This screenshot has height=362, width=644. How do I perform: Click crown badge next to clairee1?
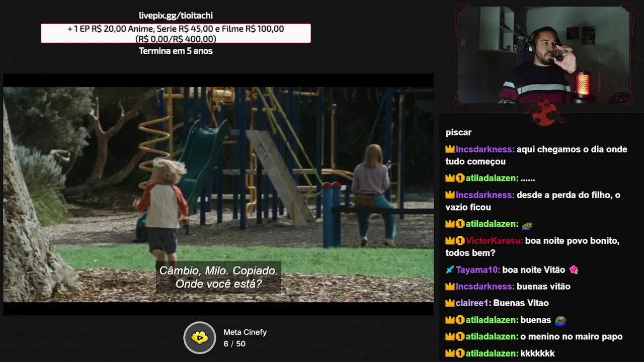tap(450, 303)
